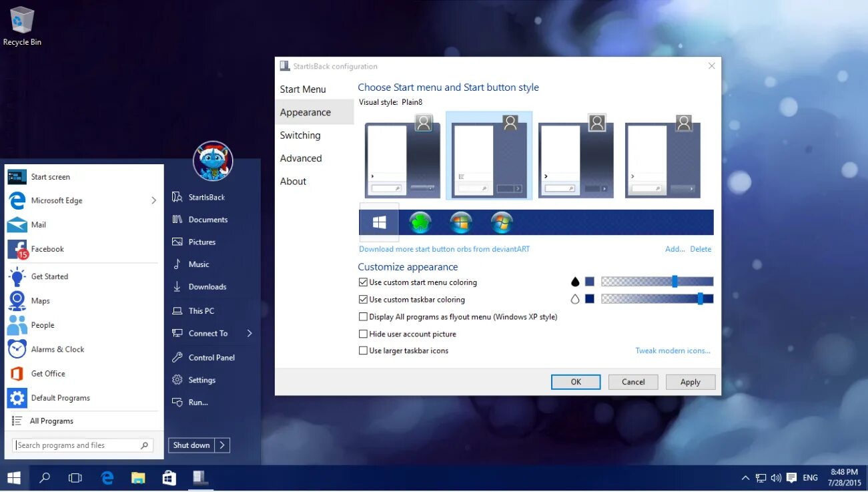
Task: Click the Apply button
Action: point(691,382)
